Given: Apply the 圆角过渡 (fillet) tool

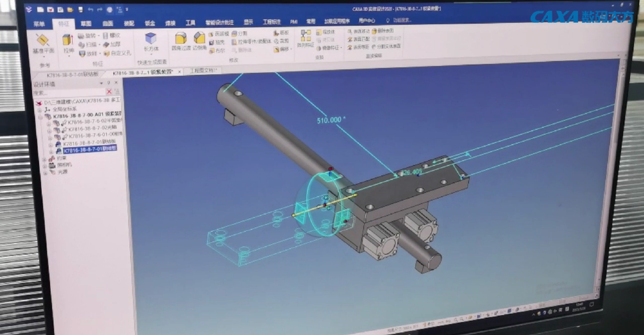Looking at the screenshot, I should coord(181,41).
